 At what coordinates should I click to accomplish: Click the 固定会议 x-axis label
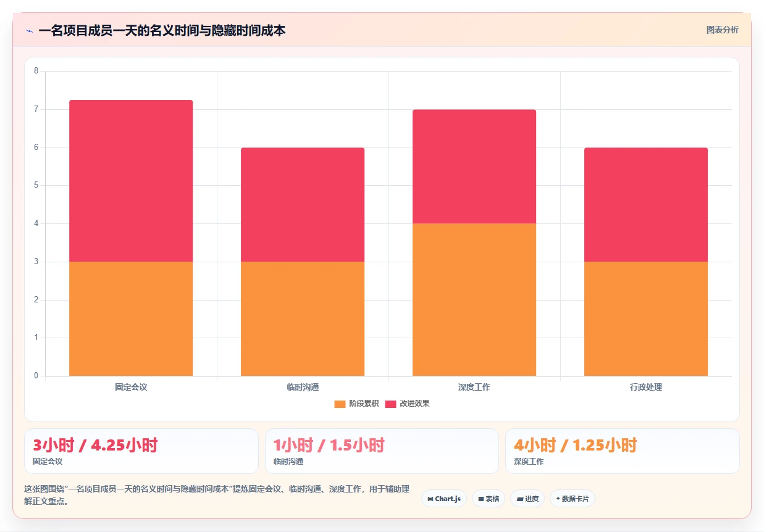[131, 387]
